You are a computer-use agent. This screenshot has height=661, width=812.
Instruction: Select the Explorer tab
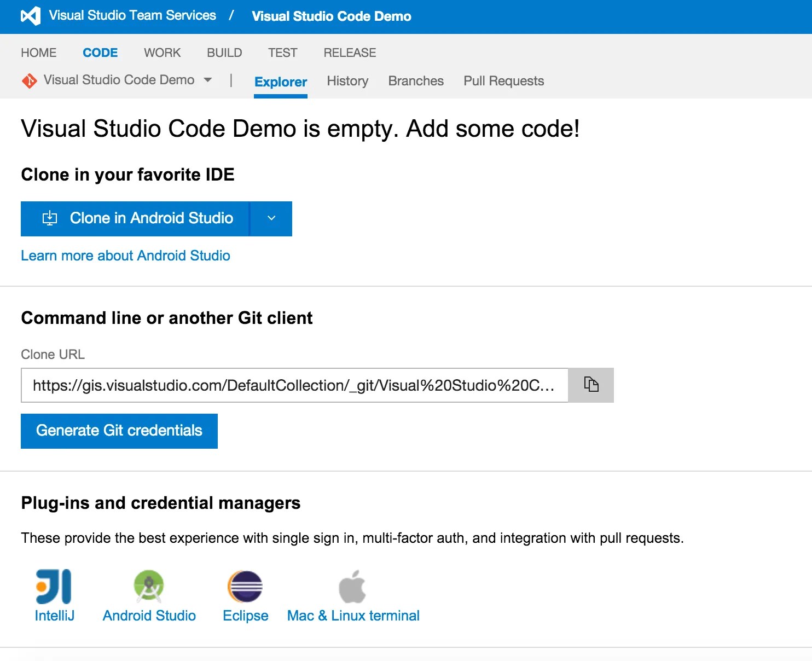click(281, 82)
